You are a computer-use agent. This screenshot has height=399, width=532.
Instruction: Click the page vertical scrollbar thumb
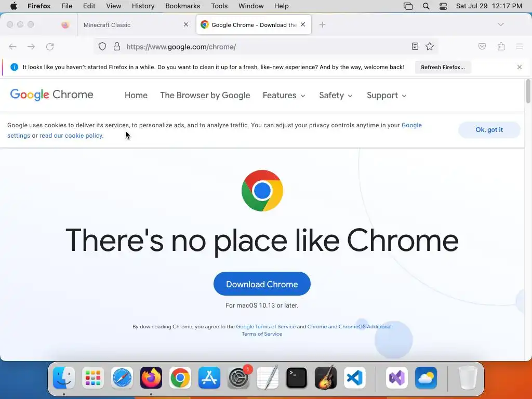pyautogui.click(x=528, y=91)
